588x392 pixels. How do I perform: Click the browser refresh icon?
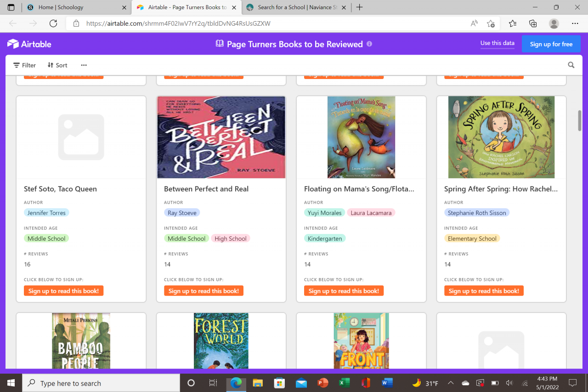53,23
